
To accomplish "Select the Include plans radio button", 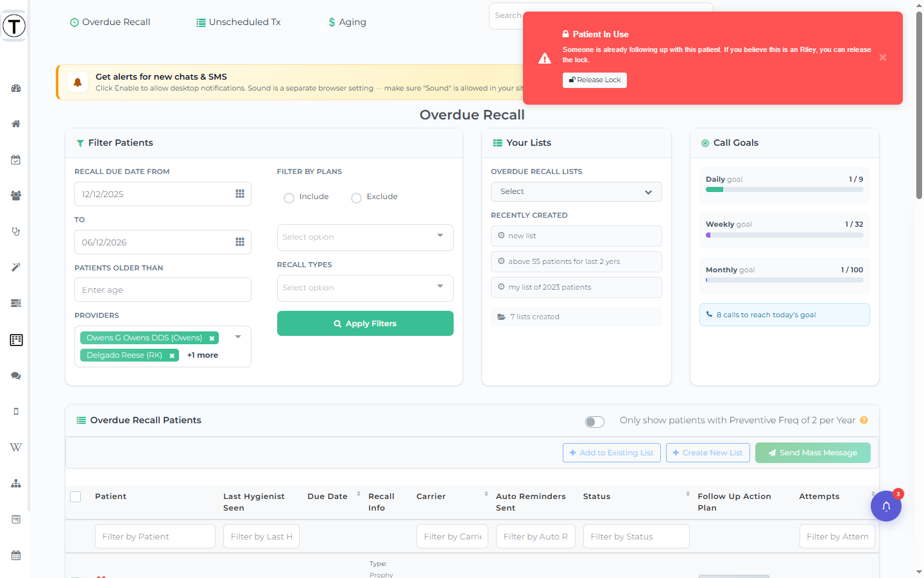I will click(x=289, y=198).
